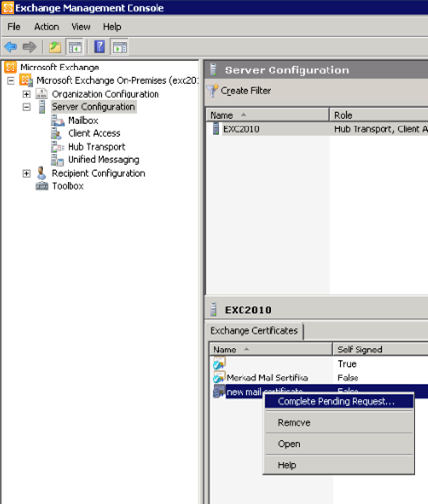The width and height of the screenshot is (428, 504).
Task: Open the Help menu in menu bar
Action: [112, 27]
